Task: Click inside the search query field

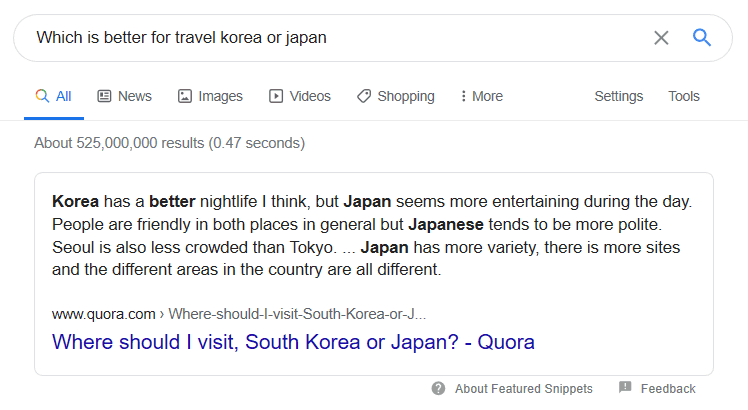Action: point(334,38)
